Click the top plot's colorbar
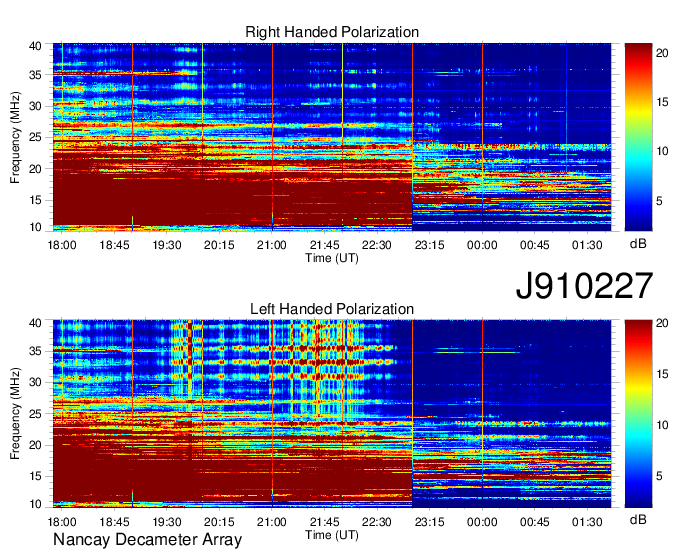This screenshot has width=680, height=552. click(x=638, y=137)
